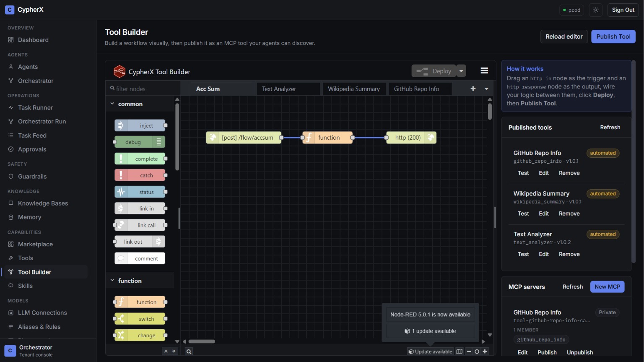The width and height of the screenshot is (644, 362).
Task: Select the inject node in palette
Action: click(140, 125)
